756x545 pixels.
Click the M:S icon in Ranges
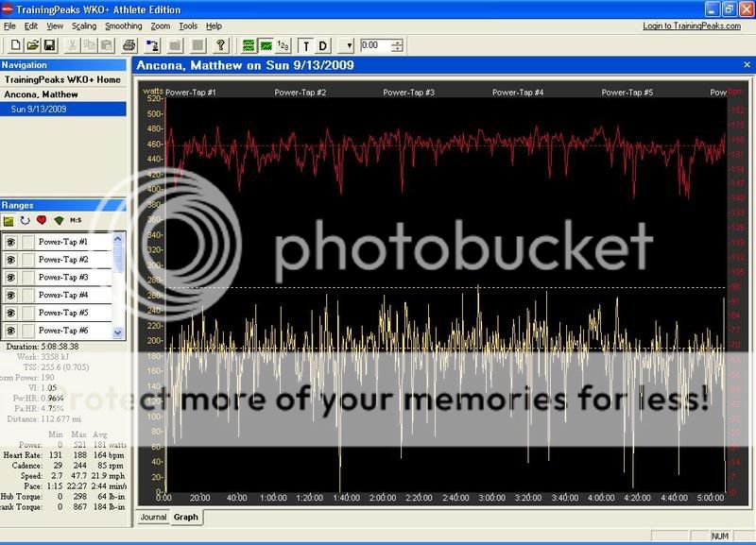[76, 220]
